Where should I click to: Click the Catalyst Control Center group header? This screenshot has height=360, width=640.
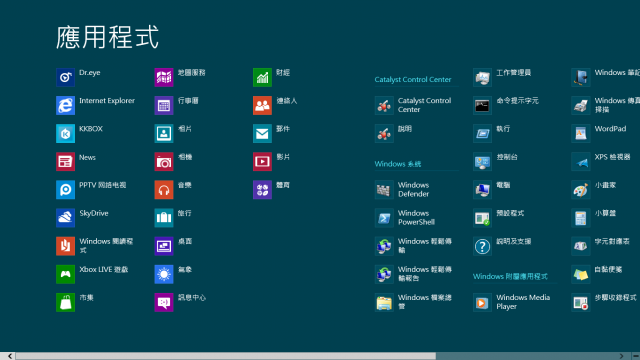coord(413,80)
